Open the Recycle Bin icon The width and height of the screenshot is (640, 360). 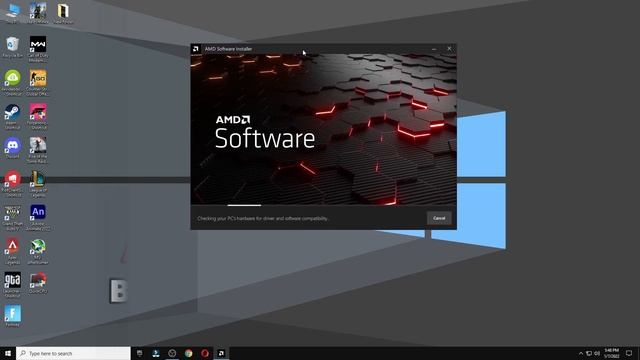point(13,47)
